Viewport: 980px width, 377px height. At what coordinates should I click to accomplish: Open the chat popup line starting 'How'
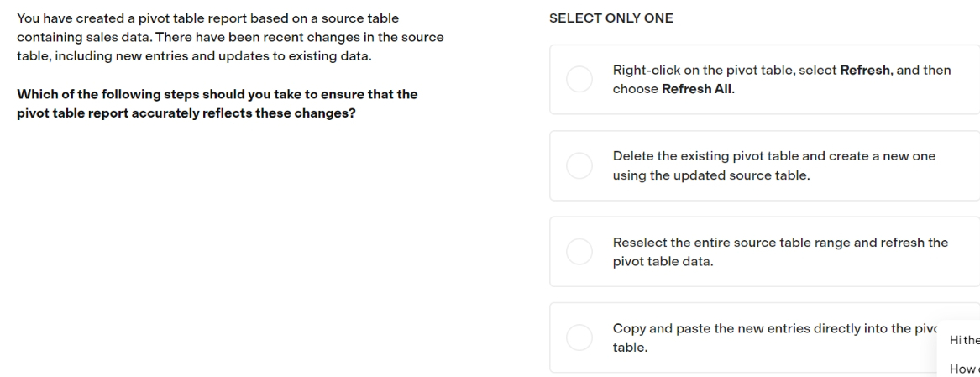tap(964, 369)
